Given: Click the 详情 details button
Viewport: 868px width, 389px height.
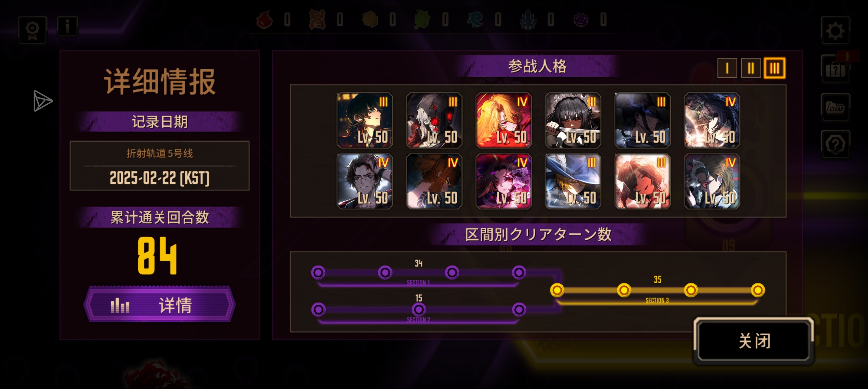Looking at the screenshot, I should point(159,304).
